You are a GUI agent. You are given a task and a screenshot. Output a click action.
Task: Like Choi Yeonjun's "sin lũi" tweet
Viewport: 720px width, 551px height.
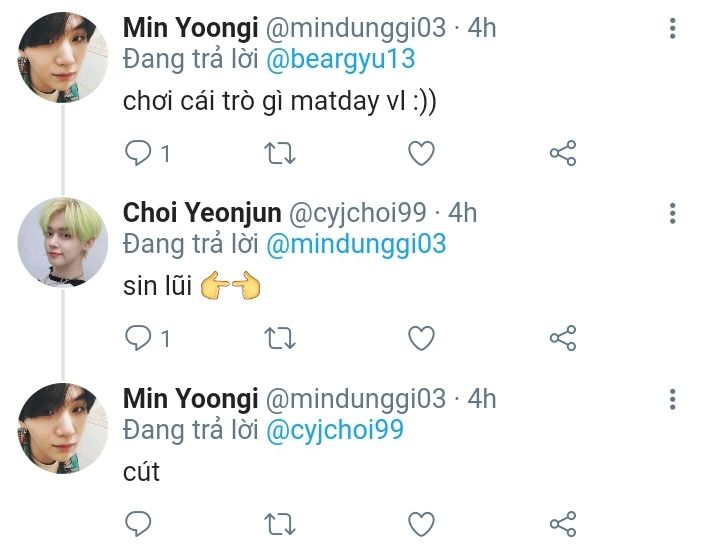tap(422, 338)
